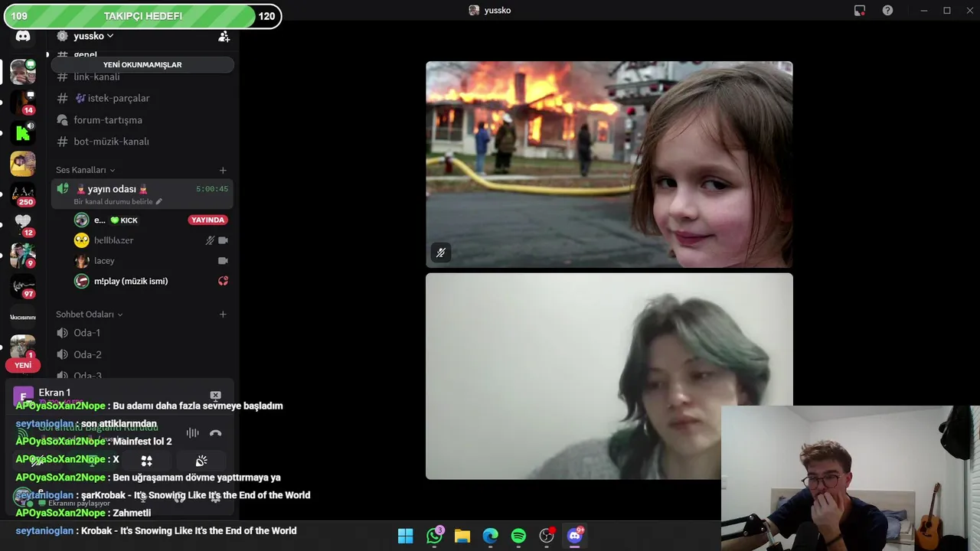Click the YAYINDA live badge
The height and width of the screenshot is (551, 980).
point(207,220)
